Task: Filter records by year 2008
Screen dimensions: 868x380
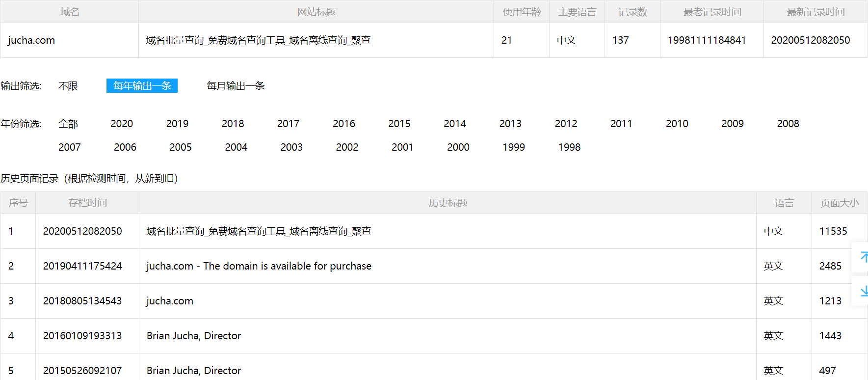Action: 788,124
